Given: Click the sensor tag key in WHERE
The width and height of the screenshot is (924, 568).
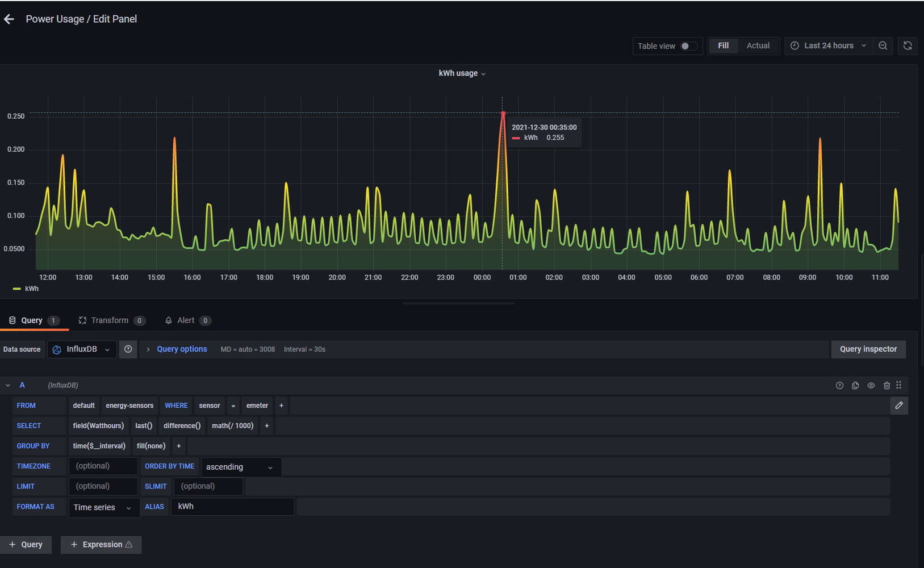Looking at the screenshot, I should click(x=209, y=406).
